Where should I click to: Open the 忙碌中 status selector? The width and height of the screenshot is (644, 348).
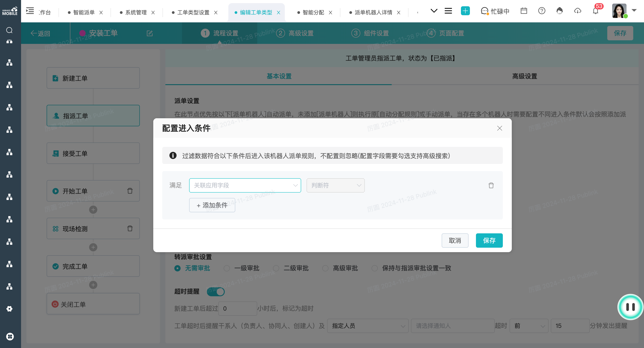(495, 11)
